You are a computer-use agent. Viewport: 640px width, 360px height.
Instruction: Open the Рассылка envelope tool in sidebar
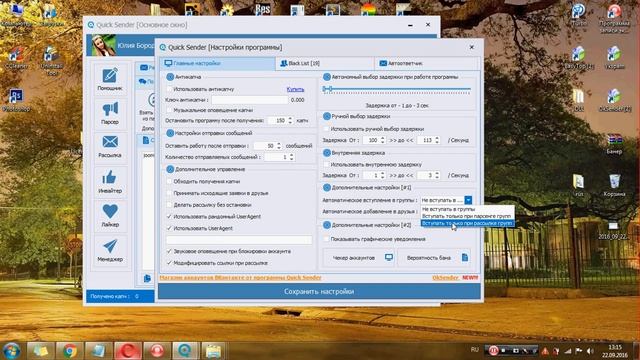[x=110, y=146]
